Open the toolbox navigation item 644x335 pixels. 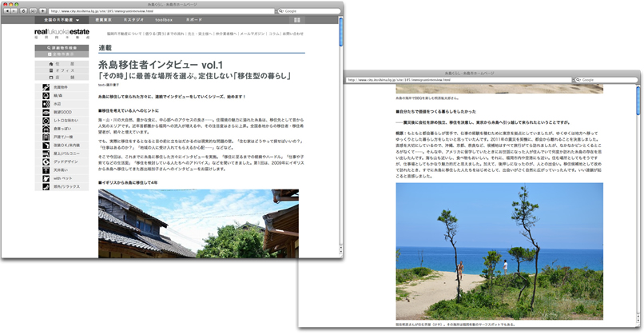[164, 20]
